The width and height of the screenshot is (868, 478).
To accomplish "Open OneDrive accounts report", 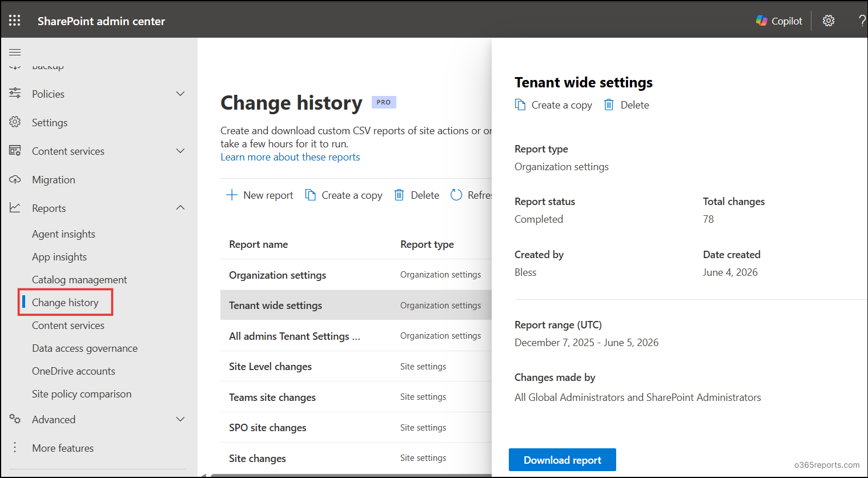I will [74, 371].
